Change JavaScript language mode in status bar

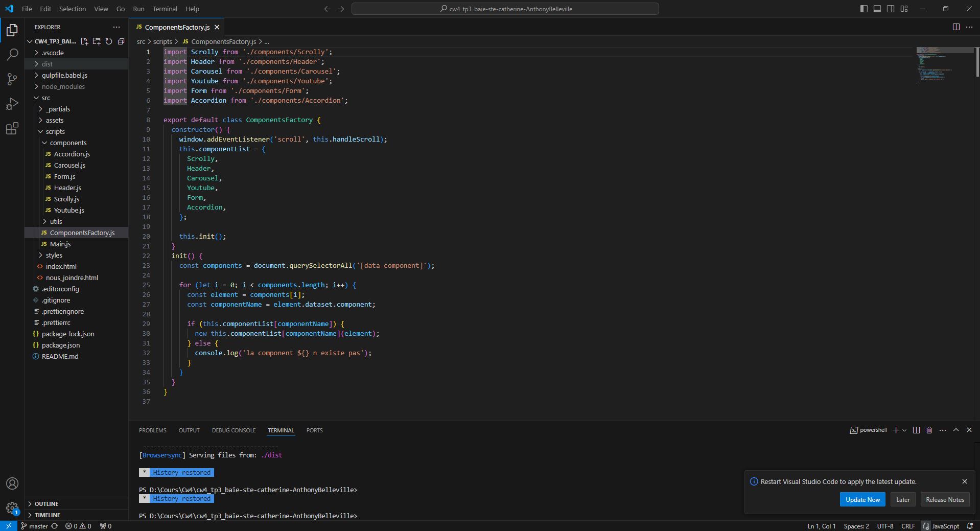tap(945, 526)
